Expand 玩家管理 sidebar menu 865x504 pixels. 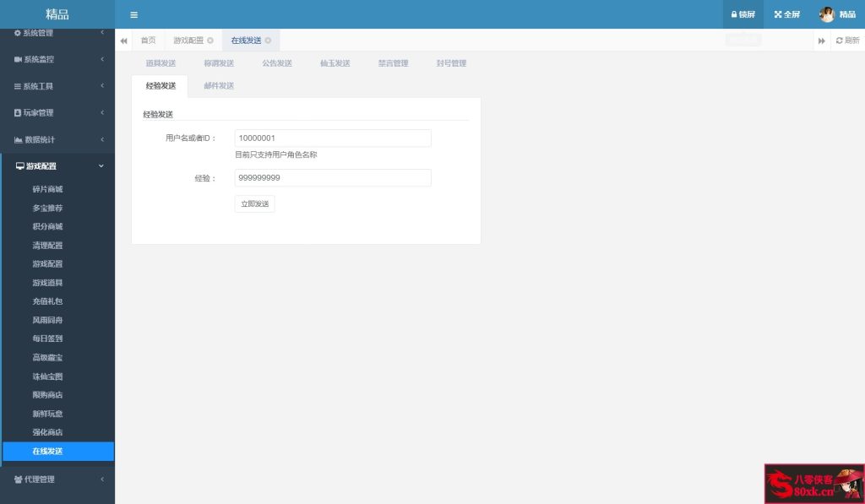(57, 113)
